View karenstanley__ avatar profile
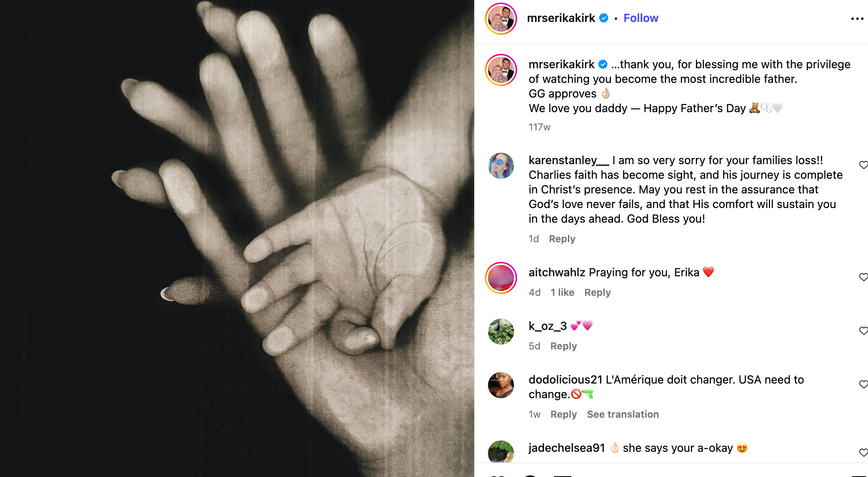 click(501, 166)
